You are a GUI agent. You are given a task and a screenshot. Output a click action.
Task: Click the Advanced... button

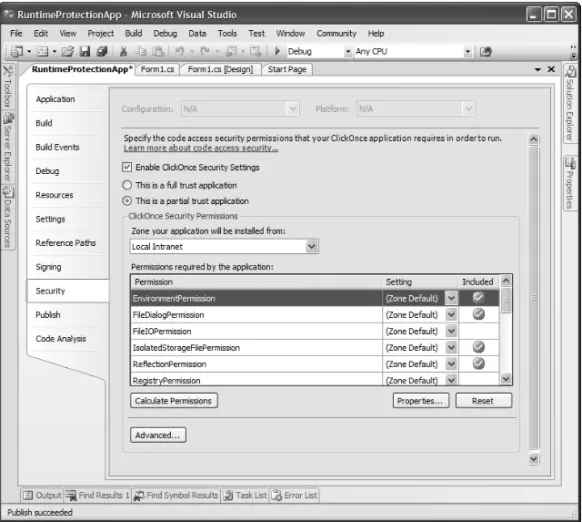pyautogui.click(x=158, y=435)
